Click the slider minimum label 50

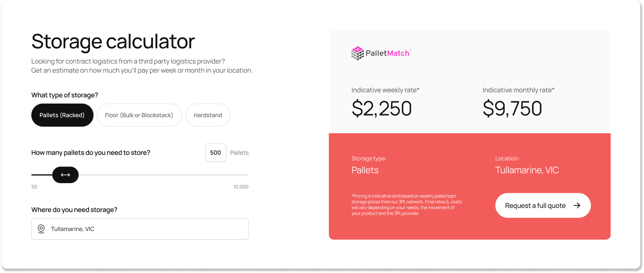click(x=34, y=187)
